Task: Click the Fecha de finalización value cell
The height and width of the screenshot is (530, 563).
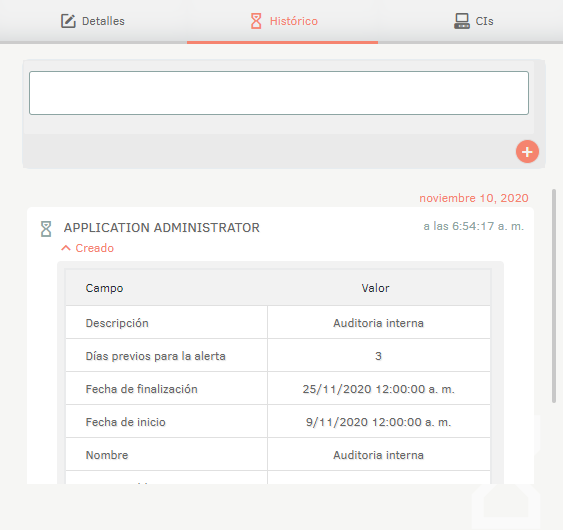Action: tap(379, 389)
